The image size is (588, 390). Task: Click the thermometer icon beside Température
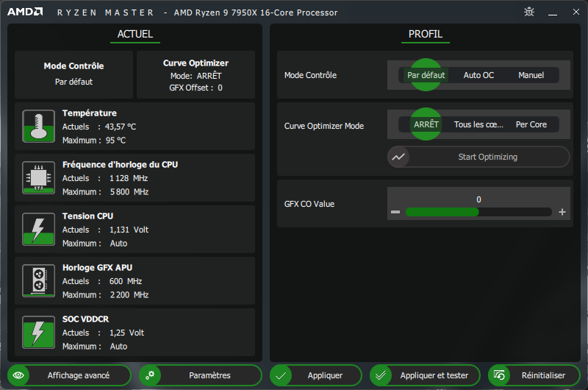click(39, 126)
